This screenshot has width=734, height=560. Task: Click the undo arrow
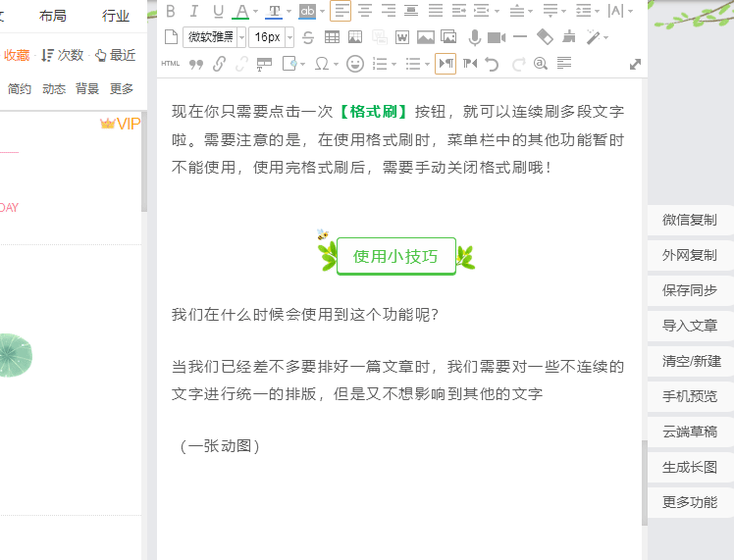pos(493,64)
